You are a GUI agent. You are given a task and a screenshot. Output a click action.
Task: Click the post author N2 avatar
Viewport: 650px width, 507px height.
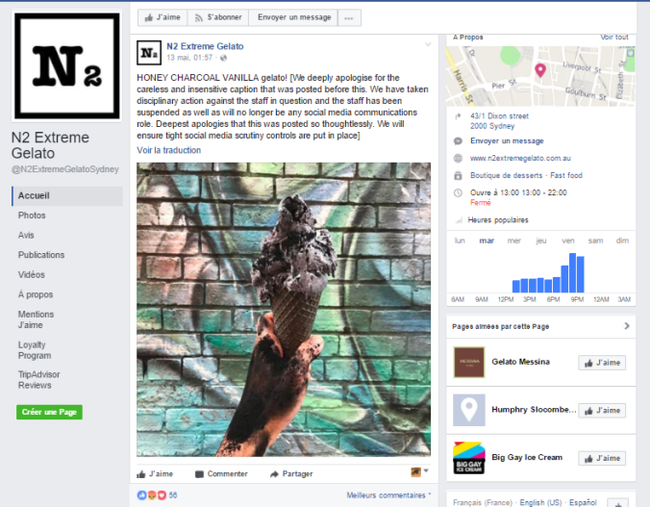[149, 53]
